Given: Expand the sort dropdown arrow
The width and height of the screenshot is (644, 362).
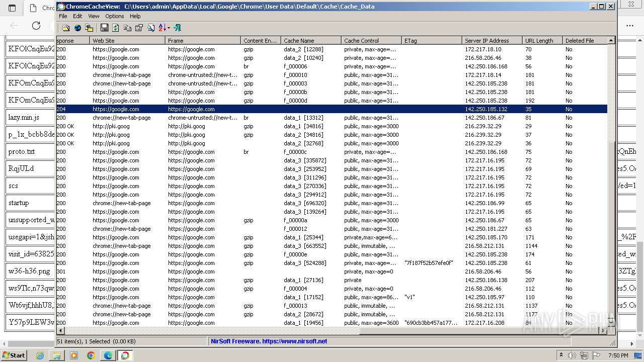Looking at the screenshot, I should 169,28.
